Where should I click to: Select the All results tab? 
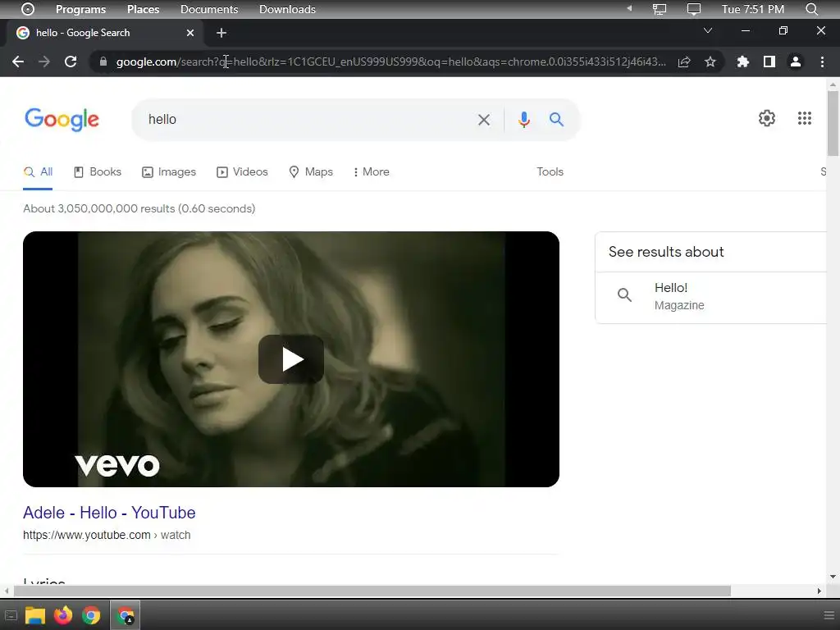(38, 172)
